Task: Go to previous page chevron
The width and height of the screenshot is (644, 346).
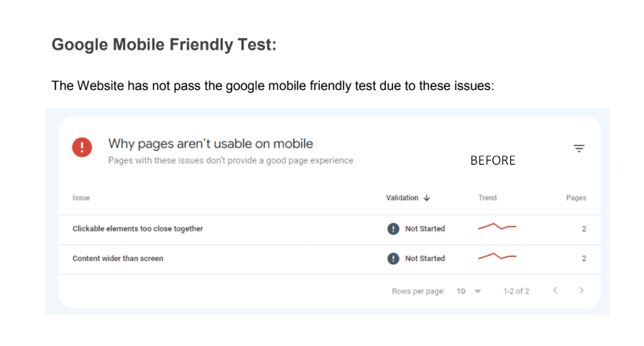Action: tap(556, 291)
